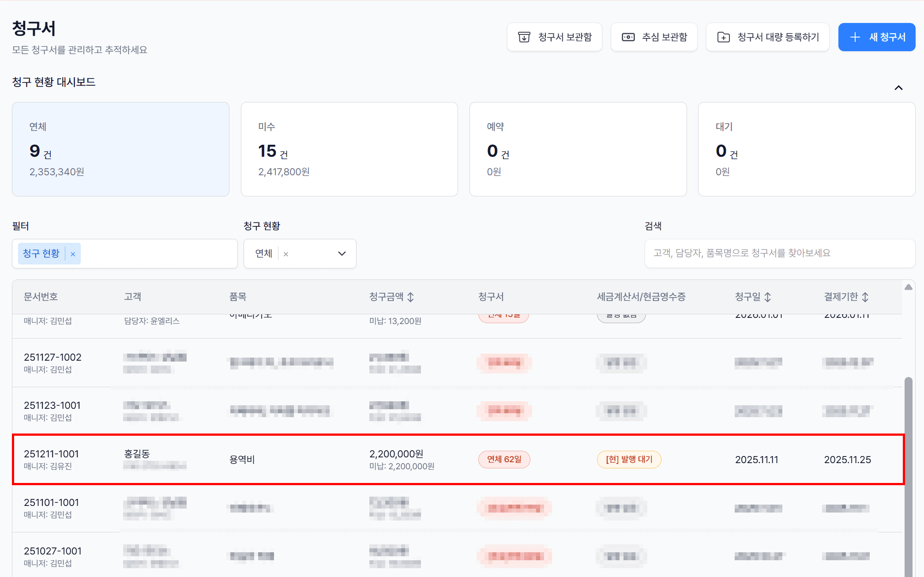The image size is (924, 577).
Task: Open the 추심 보관함 collections archive
Action: [x=654, y=37]
